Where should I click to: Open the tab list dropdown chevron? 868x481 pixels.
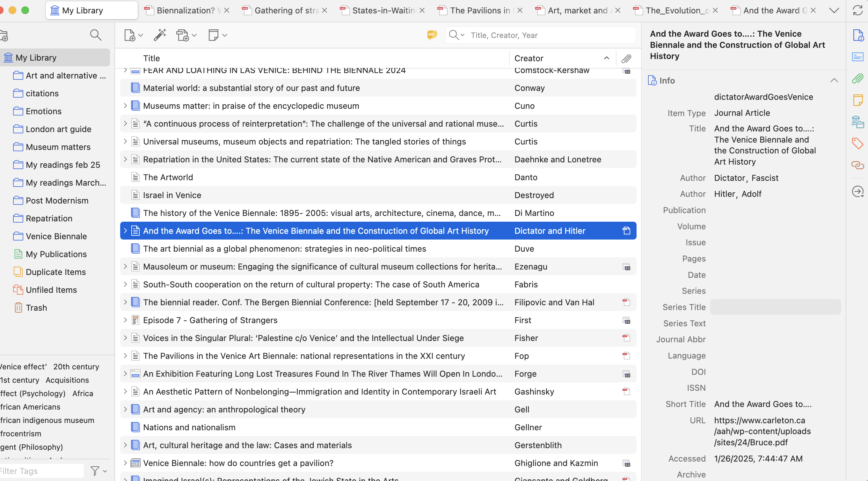point(834,11)
